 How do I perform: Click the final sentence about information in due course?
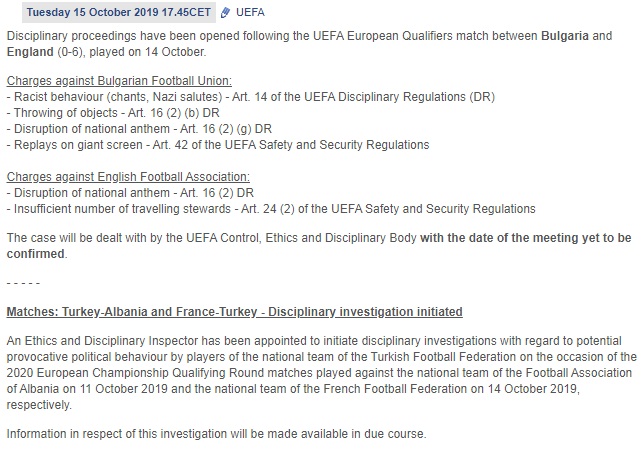(x=216, y=434)
